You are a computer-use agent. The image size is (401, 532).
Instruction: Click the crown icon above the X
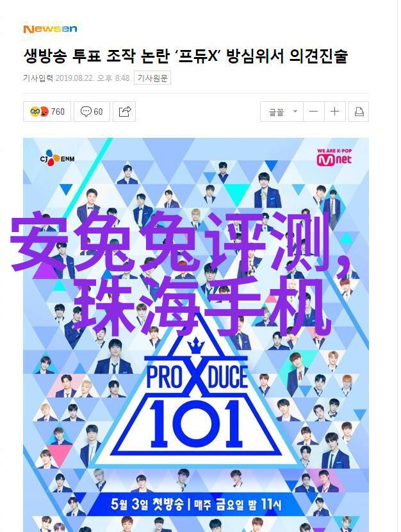(x=196, y=345)
